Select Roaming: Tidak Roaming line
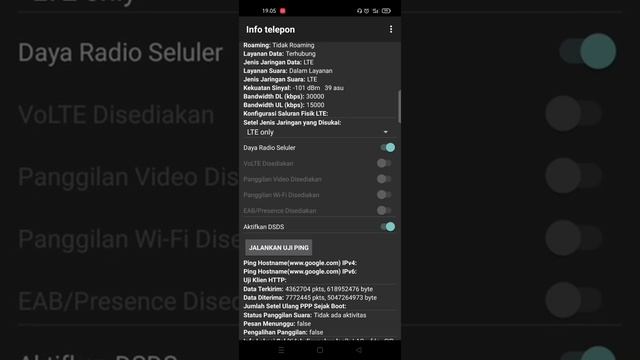The image size is (640, 360). [279, 45]
